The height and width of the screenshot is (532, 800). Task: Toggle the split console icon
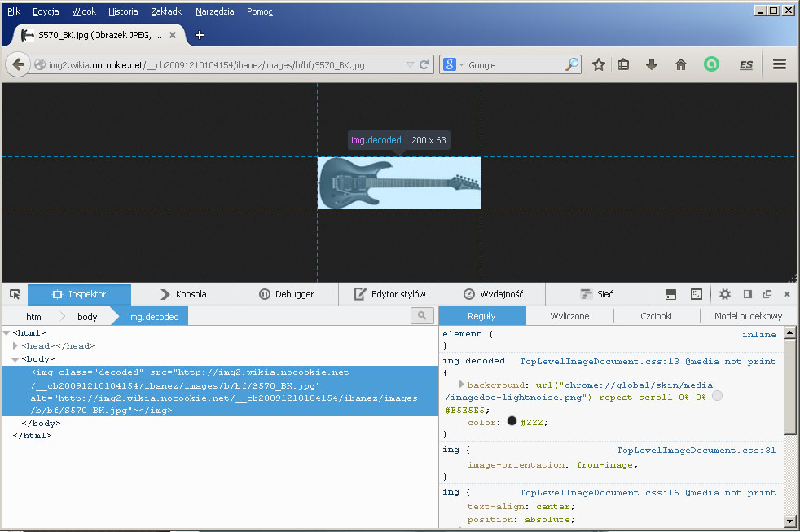671,294
